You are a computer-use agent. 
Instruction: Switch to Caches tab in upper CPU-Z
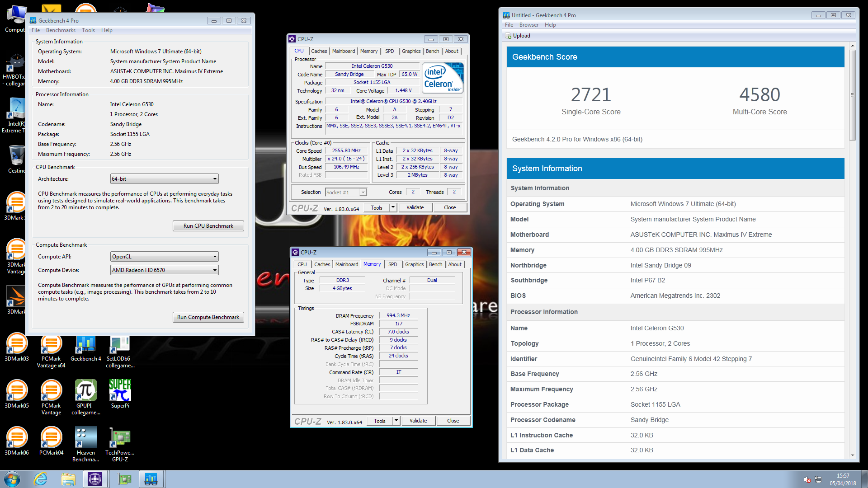319,51
